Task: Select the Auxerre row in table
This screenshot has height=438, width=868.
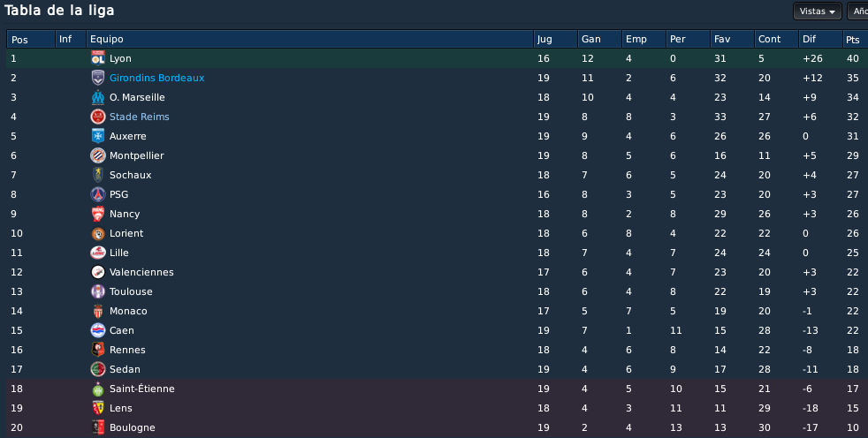Action: click(x=437, y=136)
